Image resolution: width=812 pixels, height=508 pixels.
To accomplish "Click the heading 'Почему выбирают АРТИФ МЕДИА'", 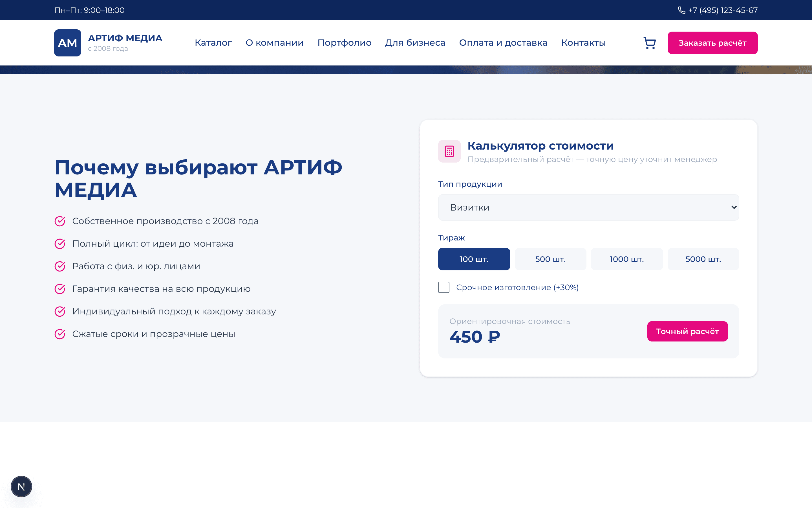I will click(x=198, y=178).
